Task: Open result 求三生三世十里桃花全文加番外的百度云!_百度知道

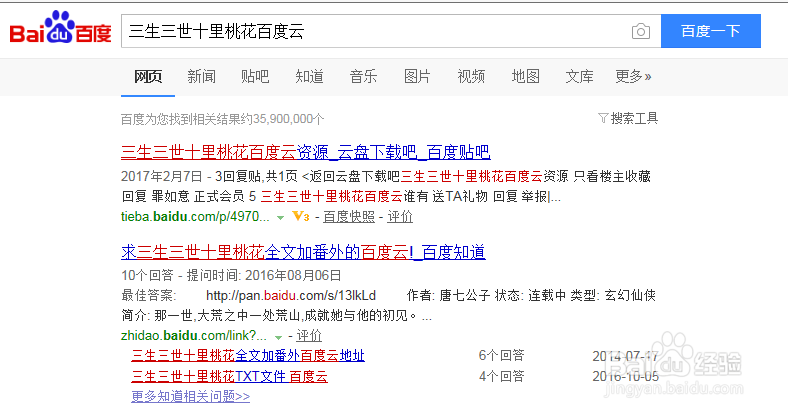Action: tap(303, 252)
